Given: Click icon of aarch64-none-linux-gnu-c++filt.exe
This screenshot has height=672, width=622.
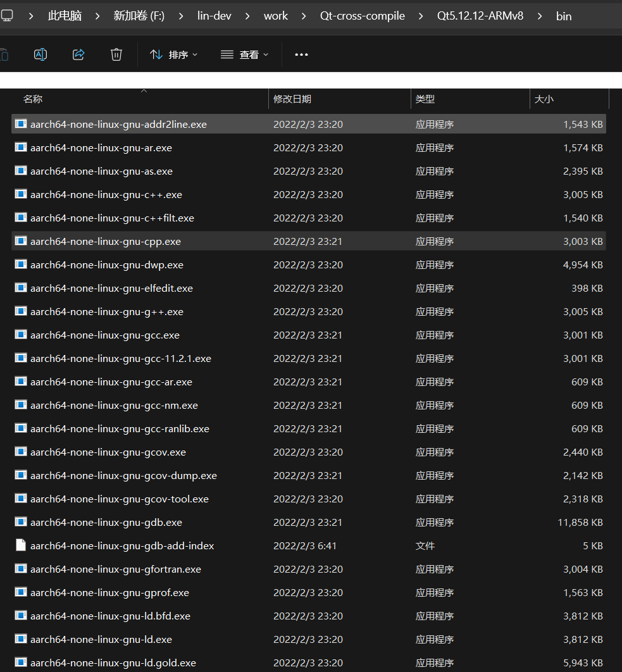Looking at the screenshot, I should (21, 217).
